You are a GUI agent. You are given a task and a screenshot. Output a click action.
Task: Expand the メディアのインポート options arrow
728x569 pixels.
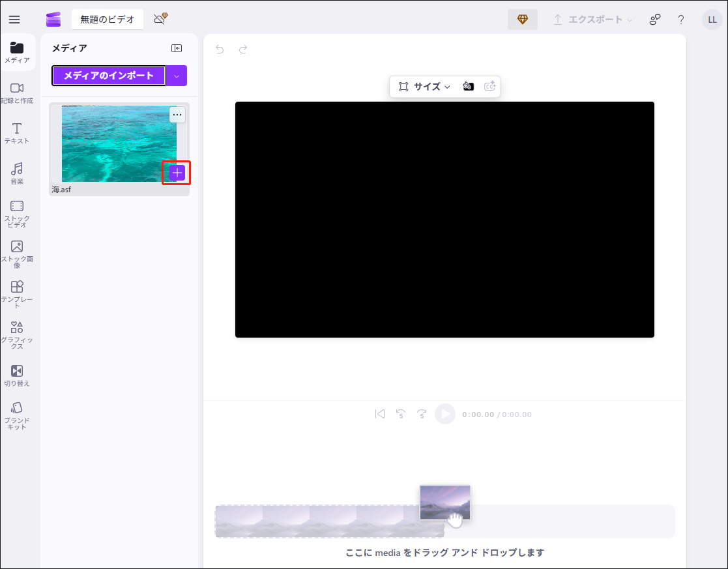pyautogui.click(x=177, y=76)
